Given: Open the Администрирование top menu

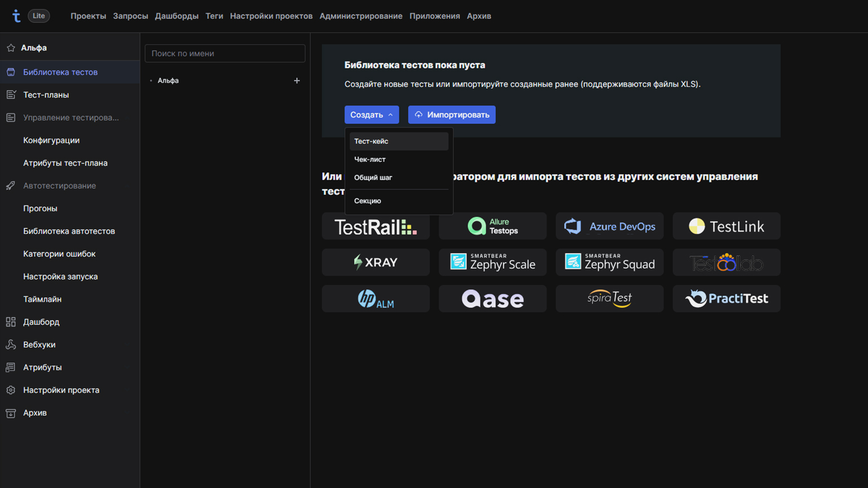Looking at the screenshot, I should (x=361, y=16).
